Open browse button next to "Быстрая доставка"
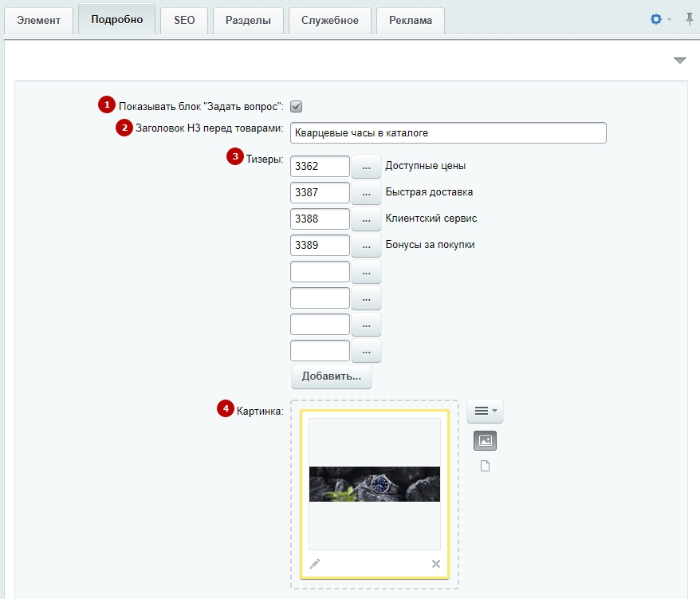The image size is (700, 599). [x=366, y=192]
